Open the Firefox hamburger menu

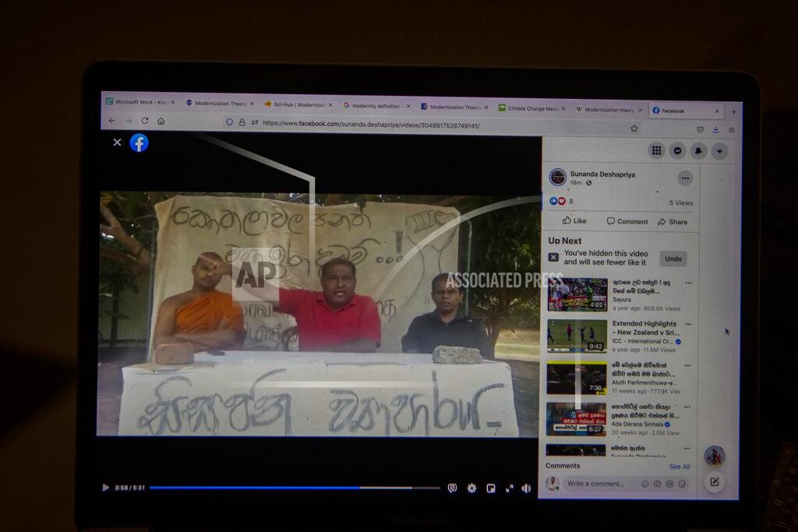(x=732, y=130)
